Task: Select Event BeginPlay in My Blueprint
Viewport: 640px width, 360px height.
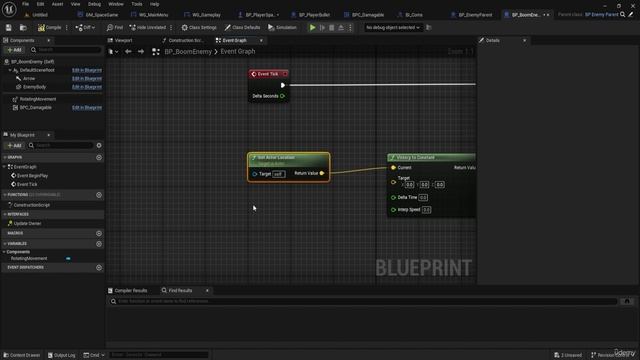Action: pyautogui.click(x=32, y=176)
